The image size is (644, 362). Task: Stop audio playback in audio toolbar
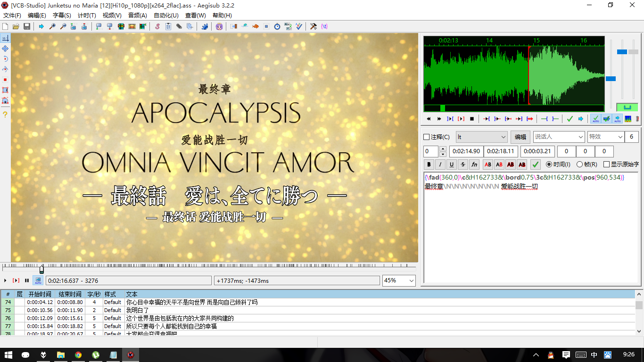pos(472,119)
